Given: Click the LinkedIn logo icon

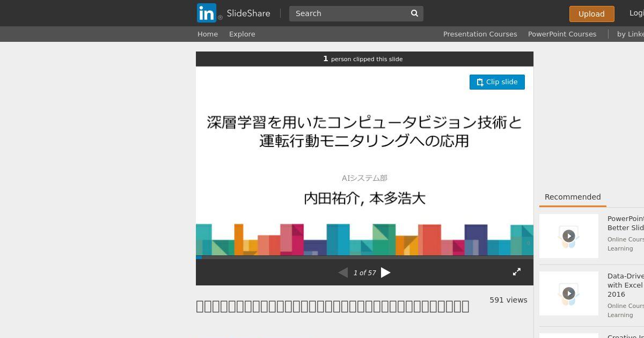Looking at the screenshot, I should [207, 13].
